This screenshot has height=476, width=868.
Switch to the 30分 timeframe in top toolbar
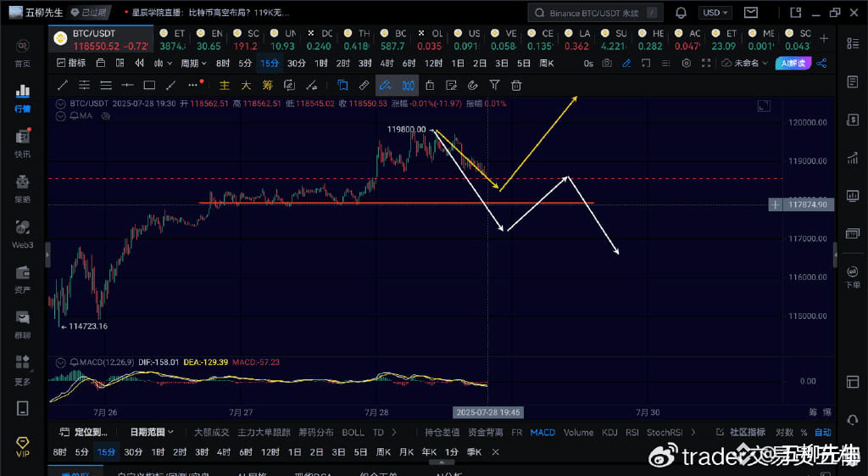tap(296, 63)
